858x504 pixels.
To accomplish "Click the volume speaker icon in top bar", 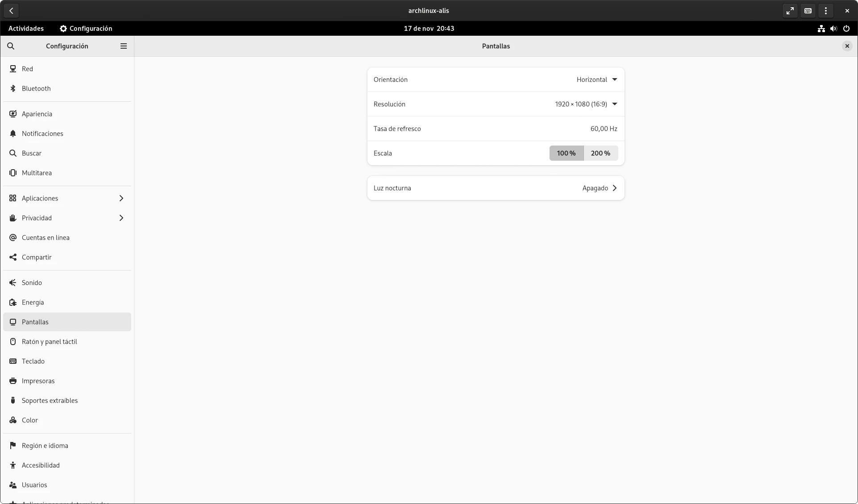I will [833, 29].
